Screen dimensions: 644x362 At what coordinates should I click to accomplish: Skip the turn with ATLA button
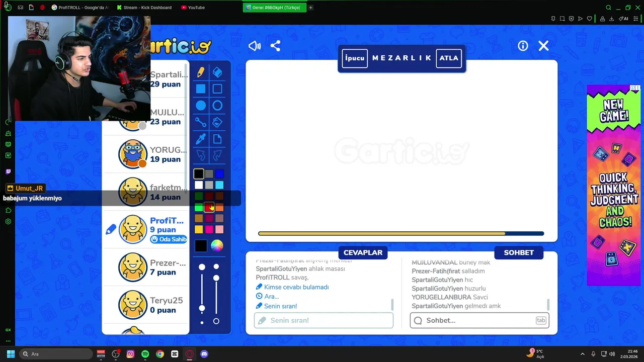tap(449, 58)
